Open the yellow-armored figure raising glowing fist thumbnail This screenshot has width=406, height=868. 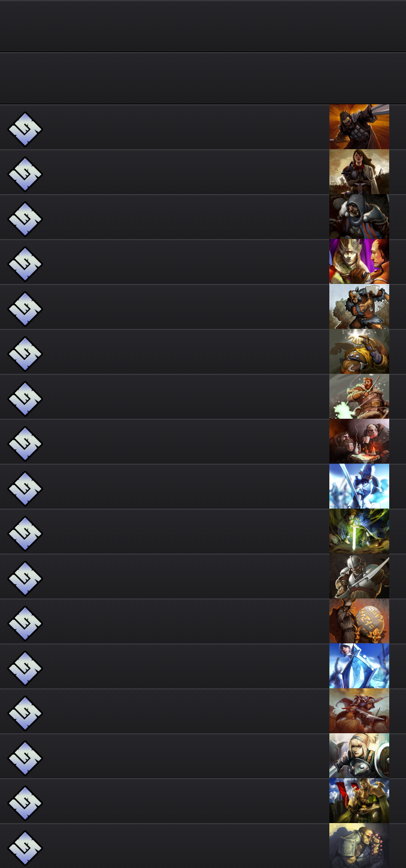click(x=359, y=352)
